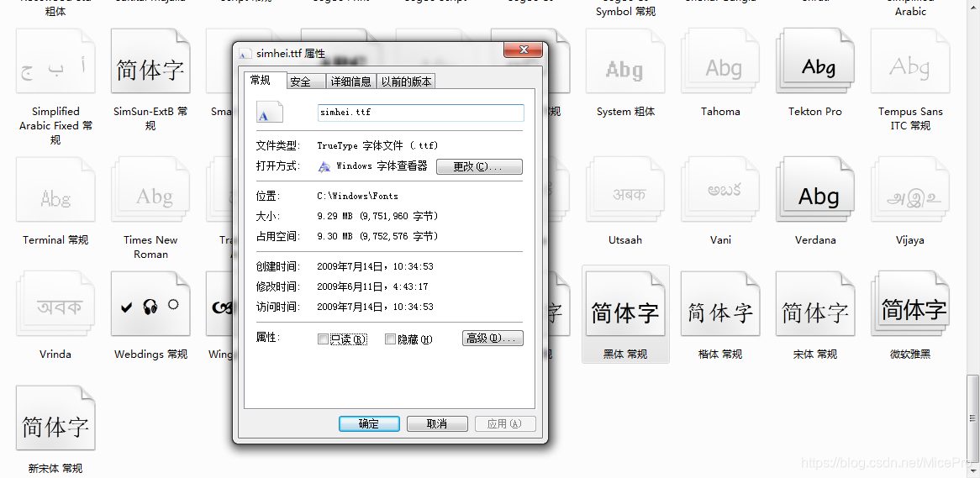Close the simhei.ttf properties dialog

coord(524,50)
